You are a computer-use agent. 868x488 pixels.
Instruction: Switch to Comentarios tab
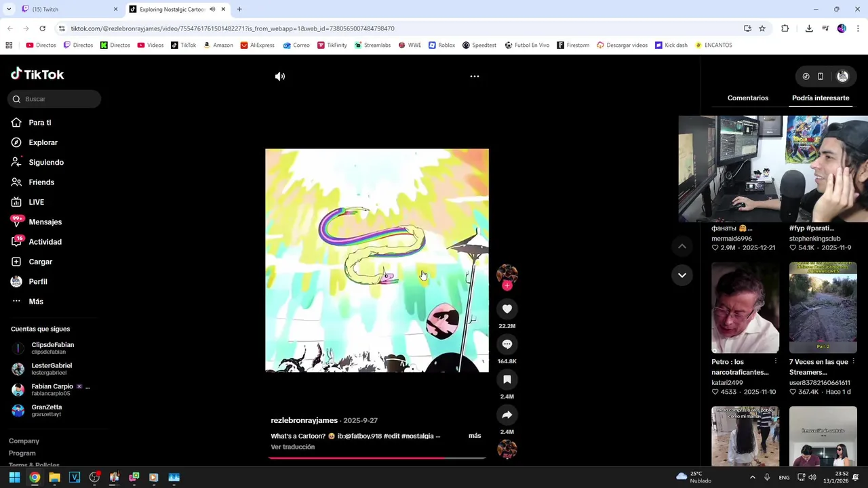[x=748, y=98]
